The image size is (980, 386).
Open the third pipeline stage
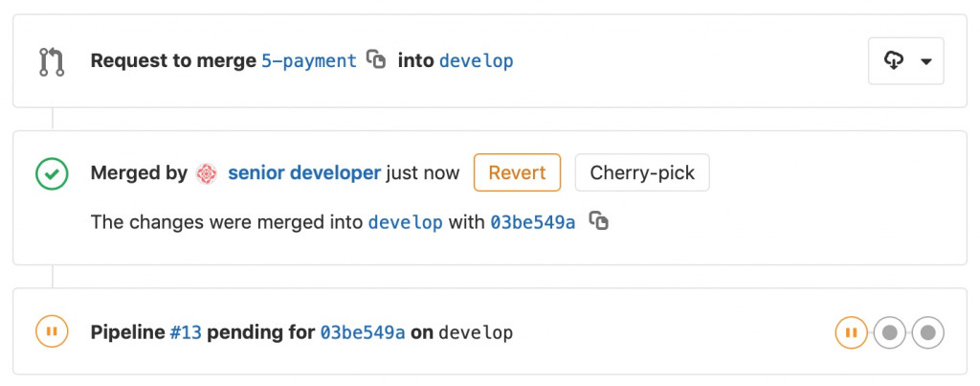(927, 332)
